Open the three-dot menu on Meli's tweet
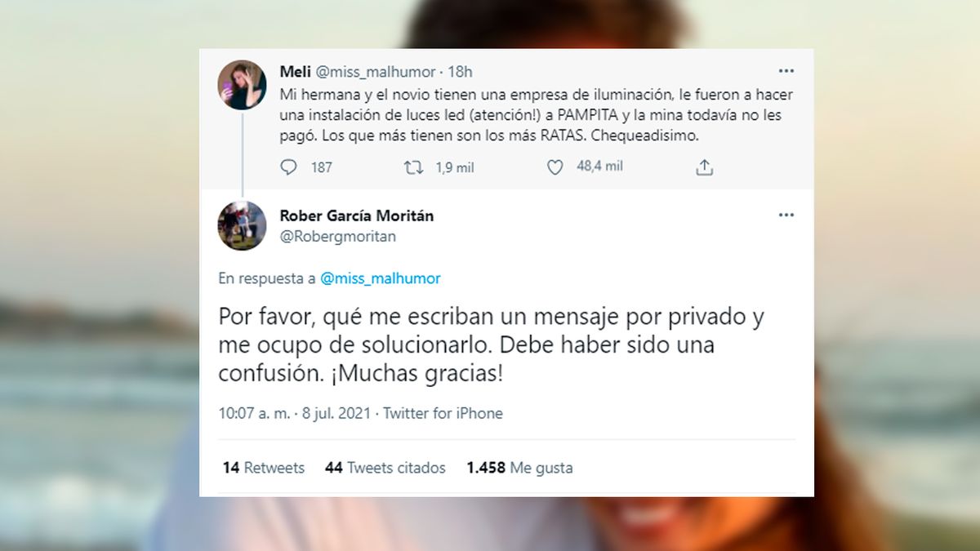Screen dimensions: 980x551 point(786,71)
